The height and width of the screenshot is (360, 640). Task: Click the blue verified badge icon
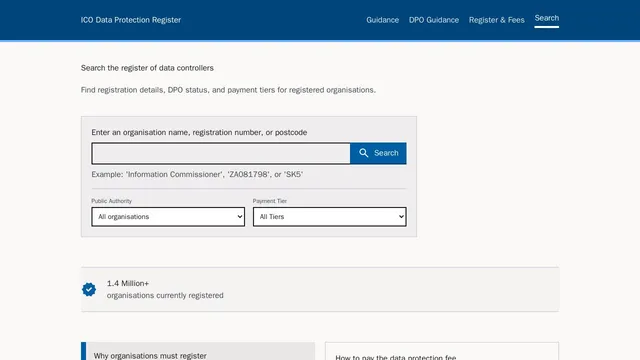point(89,289)
